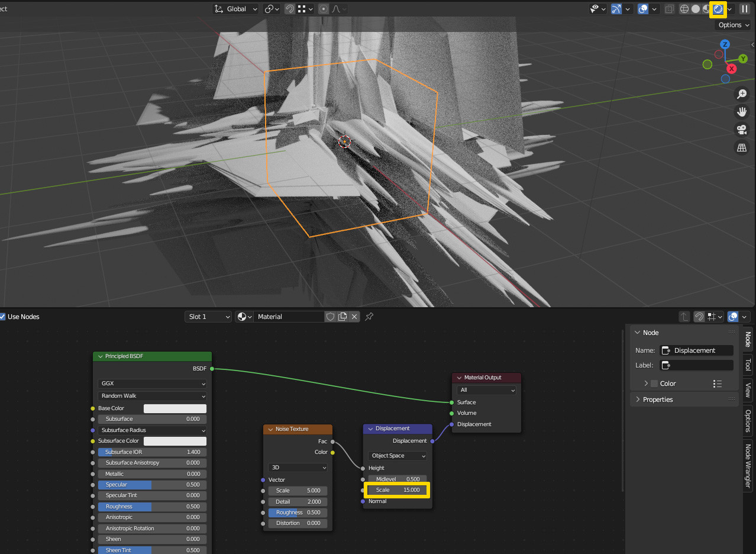Open the Object Space dropdown on Displacement node

point(397,455)
